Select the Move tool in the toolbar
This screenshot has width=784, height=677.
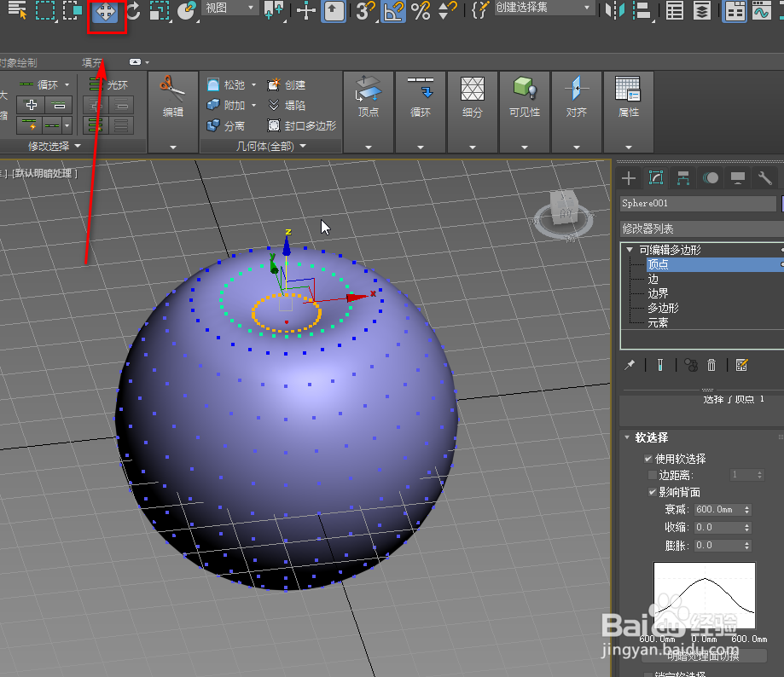[104, 14]
